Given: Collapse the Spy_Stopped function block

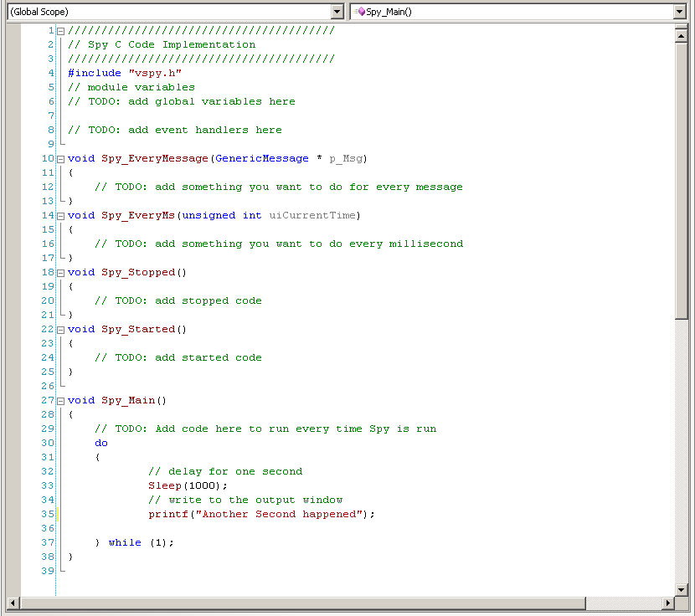Looking at the screenshot, I should (x=60, y=272).
